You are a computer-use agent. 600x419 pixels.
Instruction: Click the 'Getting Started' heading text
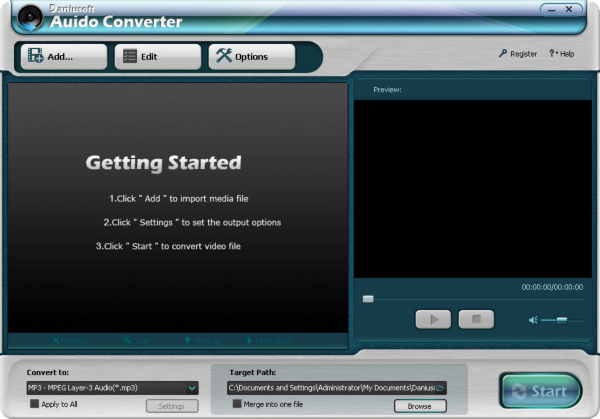[x=163, y=163]
